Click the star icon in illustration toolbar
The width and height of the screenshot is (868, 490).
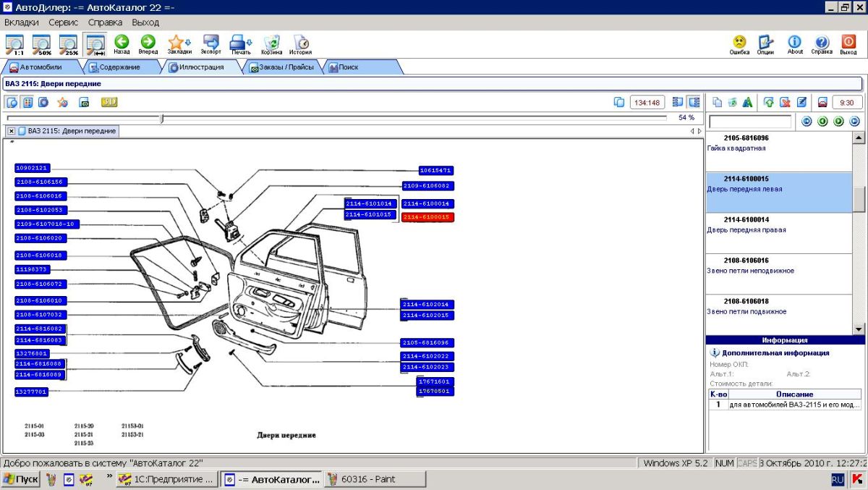pos(63,102)
